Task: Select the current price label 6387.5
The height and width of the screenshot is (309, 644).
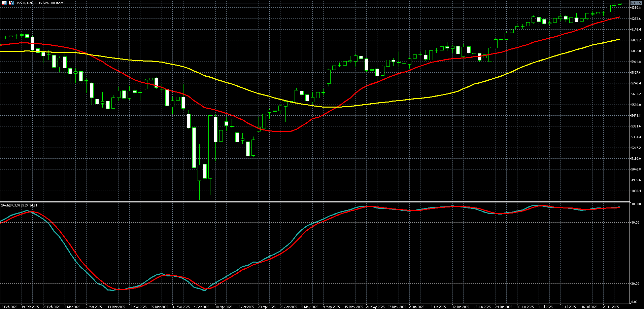Action: click(x=636, y=3)
